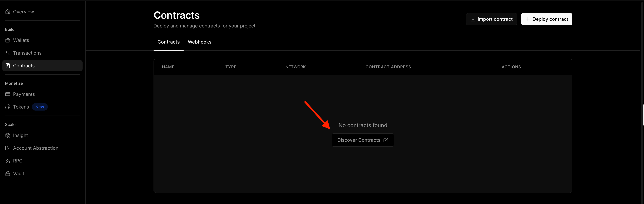644x204 pixels.
Task: Click the NETWORK column header
Action: 295,67
